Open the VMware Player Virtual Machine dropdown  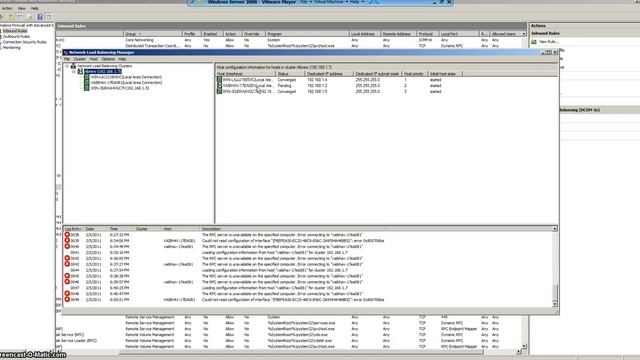331,2
